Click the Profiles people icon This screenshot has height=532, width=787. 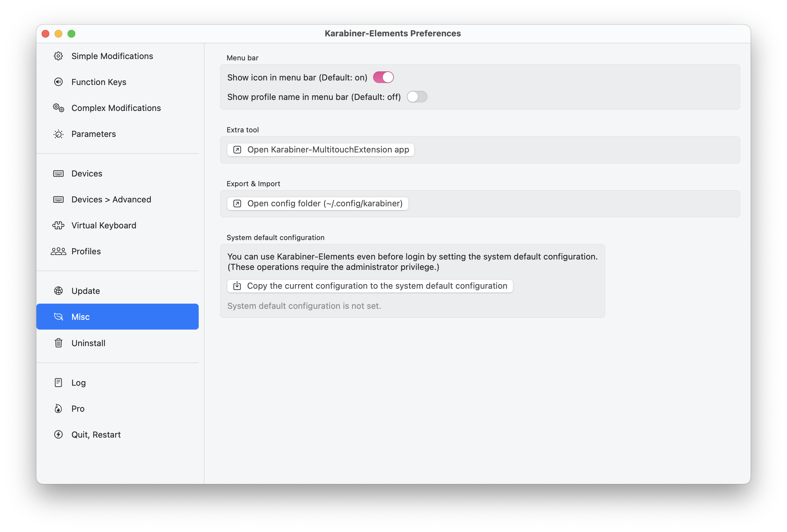coord(58,251)
